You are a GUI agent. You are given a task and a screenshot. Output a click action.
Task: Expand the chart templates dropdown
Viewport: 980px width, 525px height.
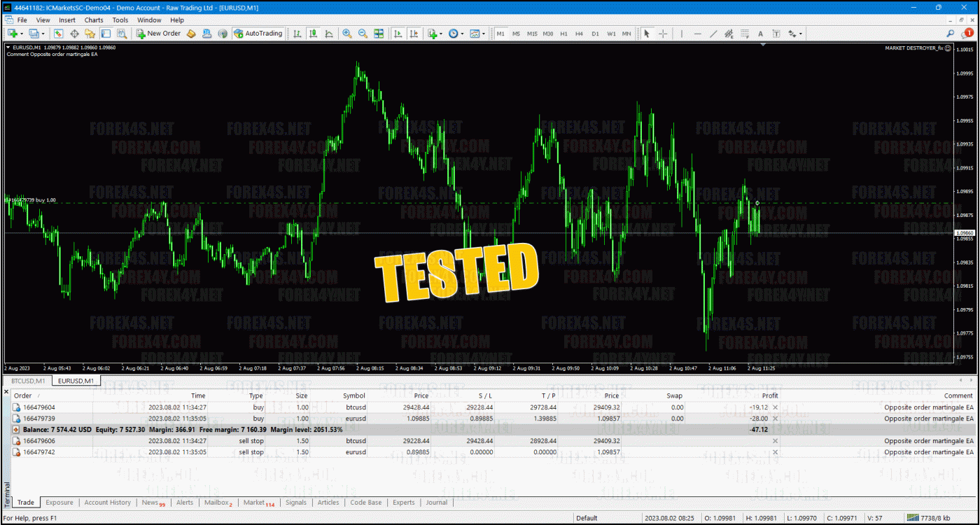[x=483, y=33]
